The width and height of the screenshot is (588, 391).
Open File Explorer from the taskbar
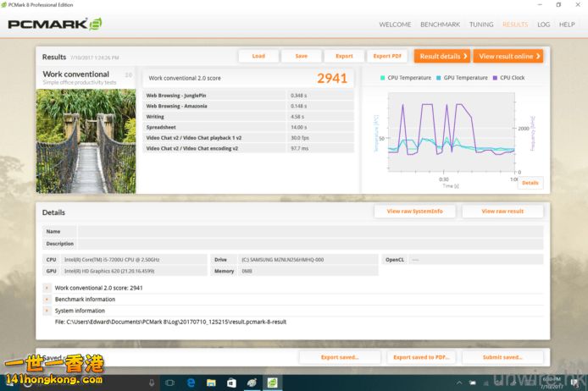click(x=211, y=383)
